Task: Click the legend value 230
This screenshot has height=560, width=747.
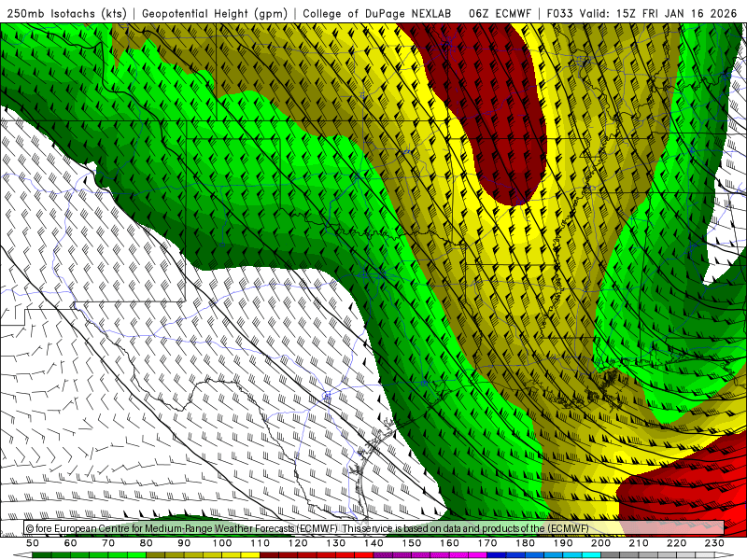Action: coord(714,543)
